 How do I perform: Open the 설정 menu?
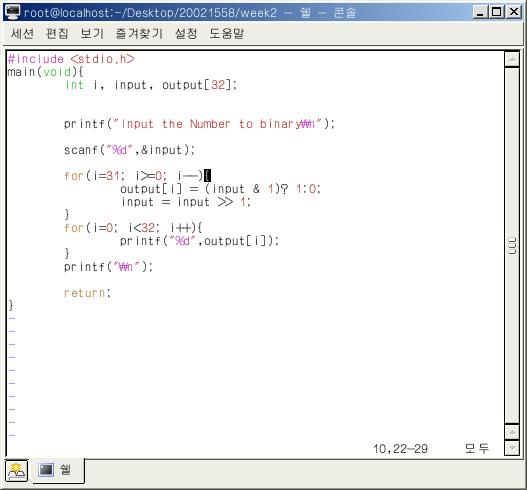click(186, 33)
